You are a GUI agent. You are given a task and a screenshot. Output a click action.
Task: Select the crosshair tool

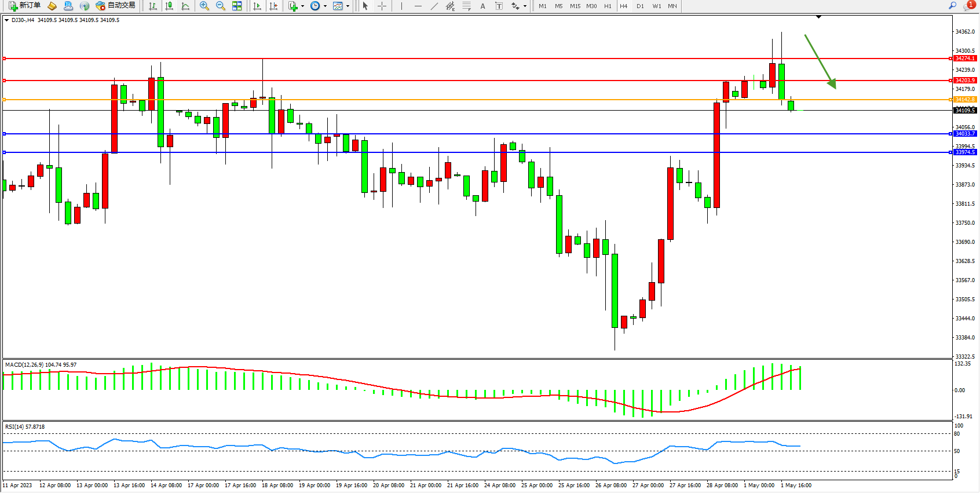[382, 6]
